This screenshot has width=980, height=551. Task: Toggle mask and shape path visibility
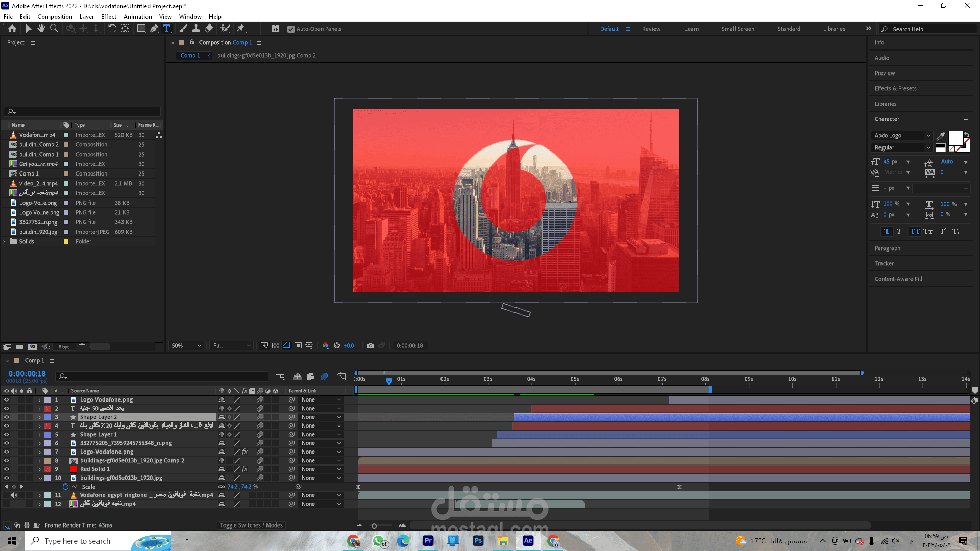coord(287,346)
